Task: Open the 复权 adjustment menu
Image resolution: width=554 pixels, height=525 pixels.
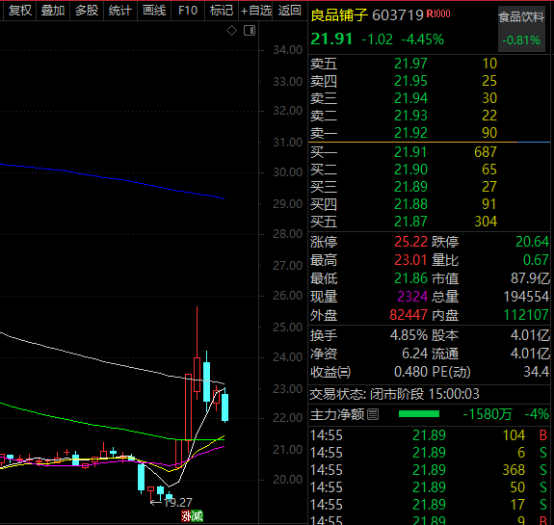Action: coord(20,11)
